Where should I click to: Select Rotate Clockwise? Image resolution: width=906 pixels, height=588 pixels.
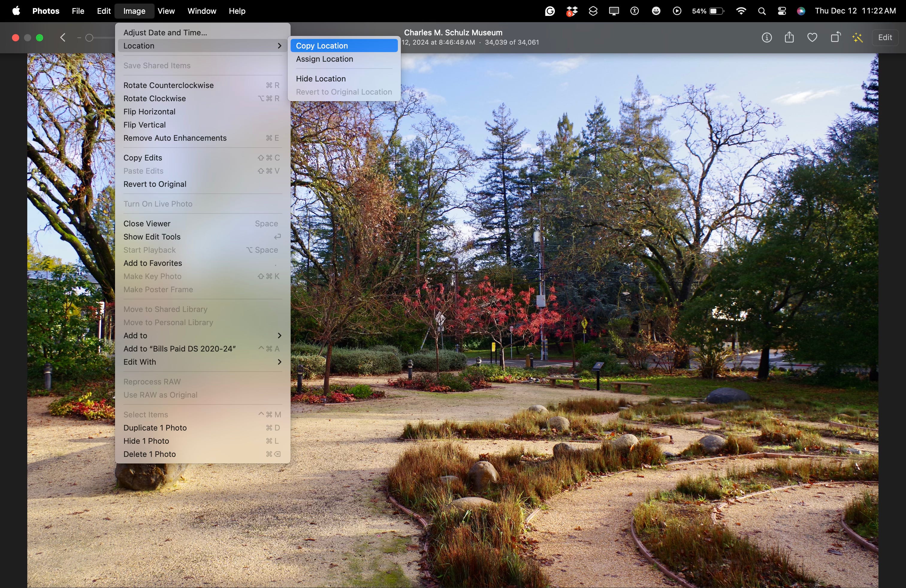(203, 98)
